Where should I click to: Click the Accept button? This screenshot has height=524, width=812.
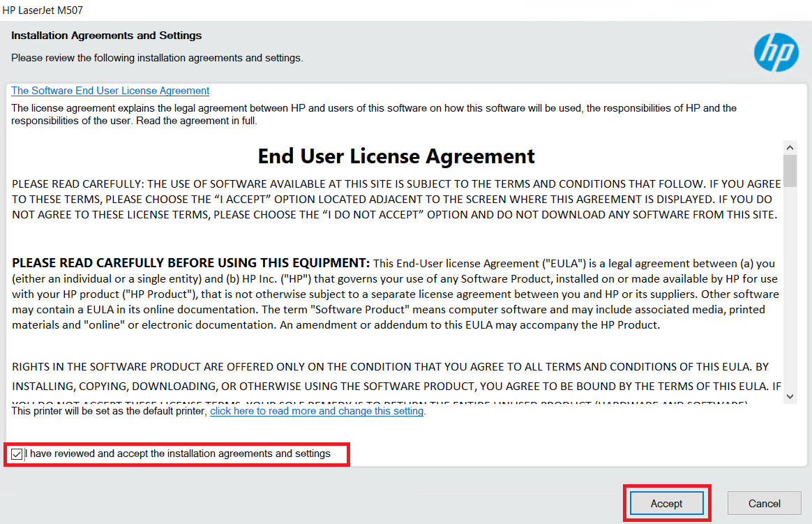click(x=666, y=503)
